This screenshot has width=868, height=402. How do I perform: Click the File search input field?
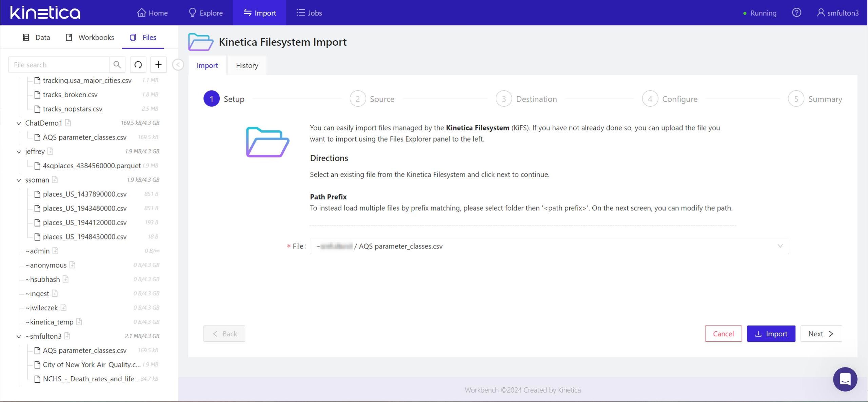pyautogui.click(x=59, y=65)
